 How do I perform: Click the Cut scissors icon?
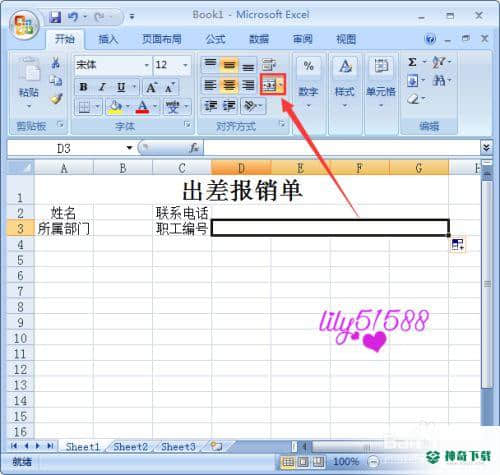pyautogui.click(x=55, y=63)
